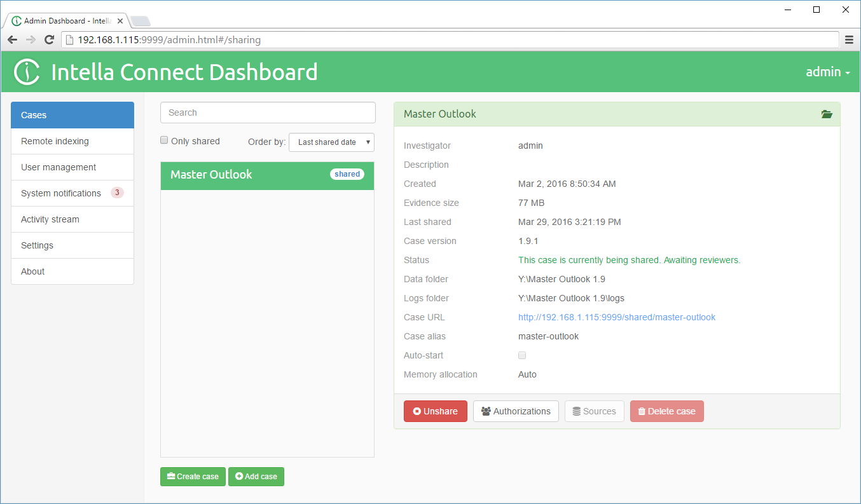This screenshot has width=861, height=504.
Task: Open the shared master-outlook case URL
Action: (x=616, y=317)
